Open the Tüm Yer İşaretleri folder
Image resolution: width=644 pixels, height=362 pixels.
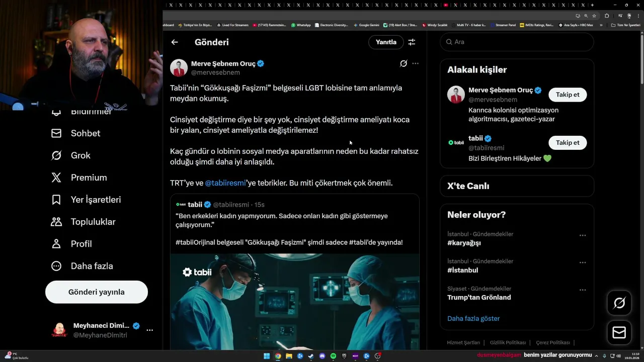click(625, 25)
